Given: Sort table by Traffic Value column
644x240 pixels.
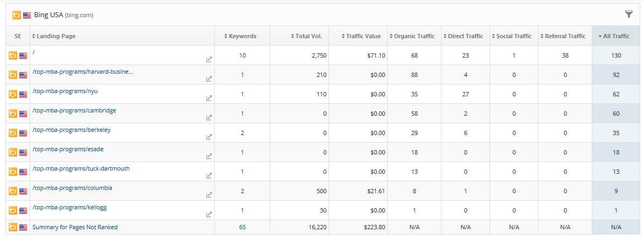Looking at the screenshot, I should (360, 36).
